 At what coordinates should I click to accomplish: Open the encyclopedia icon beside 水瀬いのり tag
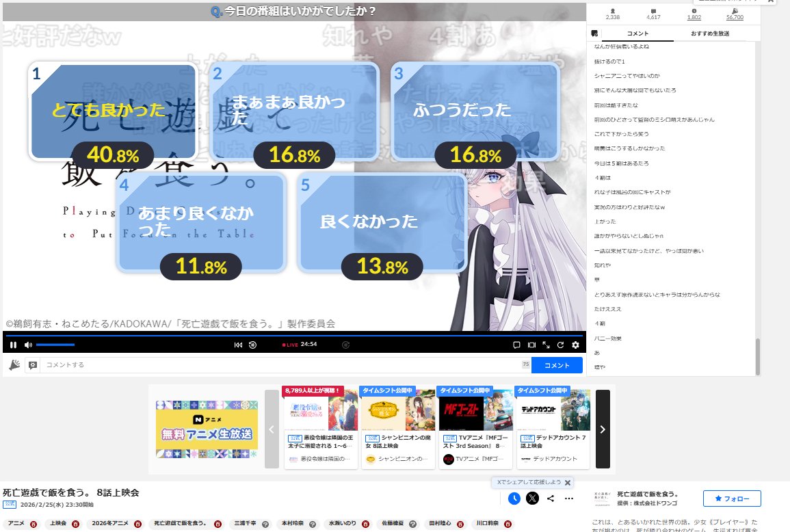click(365, 524)
